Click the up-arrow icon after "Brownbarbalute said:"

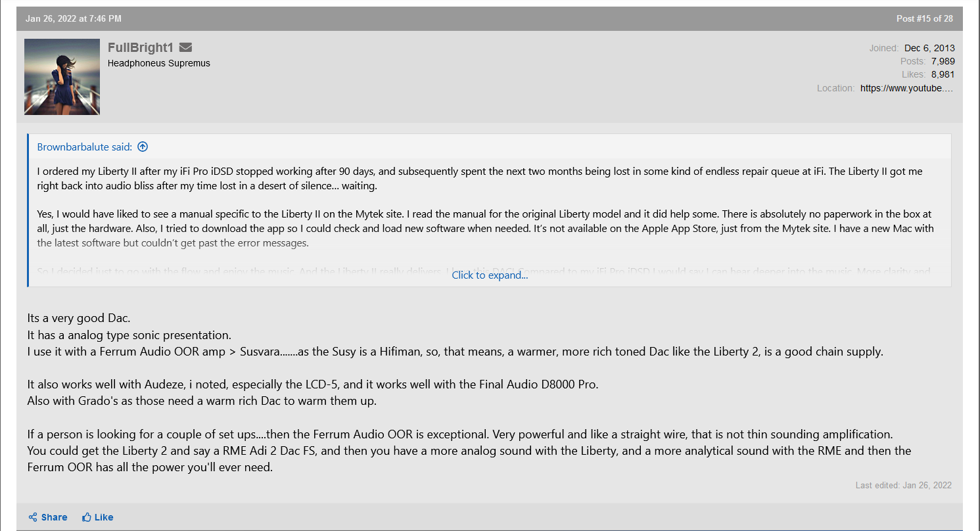[x=143, y=147]
